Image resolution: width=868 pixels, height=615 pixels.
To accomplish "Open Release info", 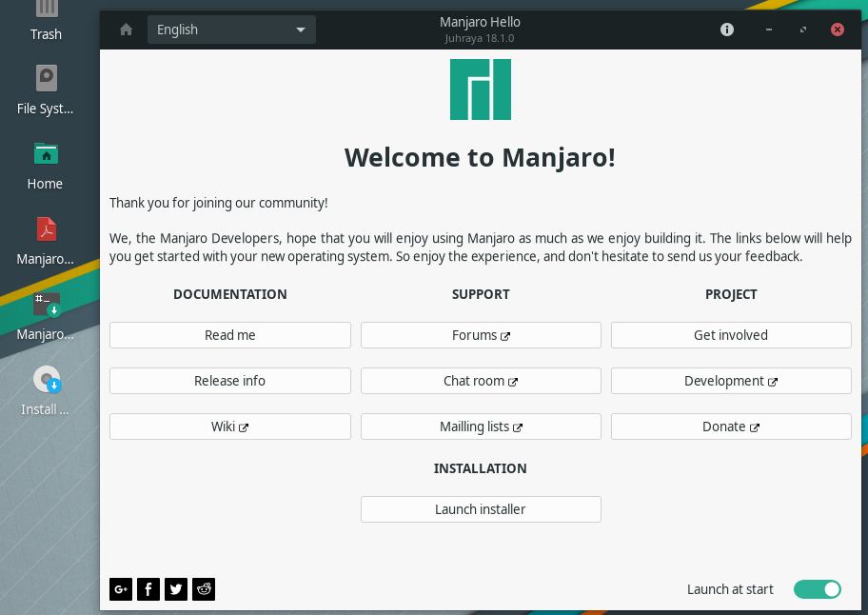I will [x=230, y=381].
